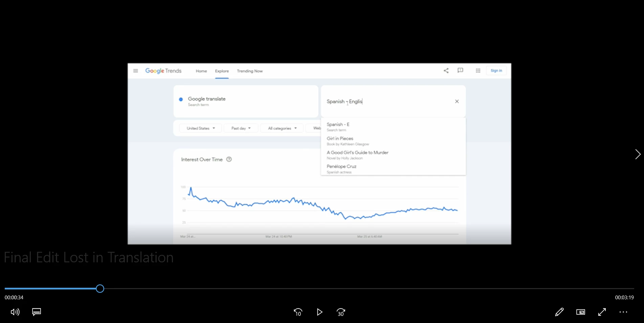Select the Explore tab

(x=222, y=71)
